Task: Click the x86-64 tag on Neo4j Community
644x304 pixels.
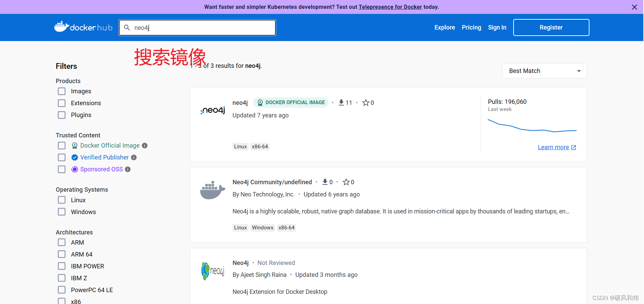Action: (x=286, y=228)
